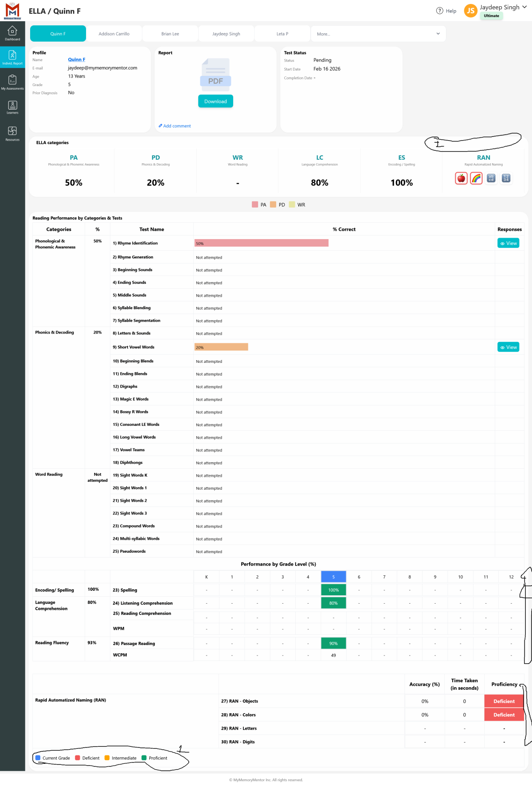Switch to the Brian Lee tab
Image resolution: width=532 pixels, height=786 pixels.
170,34
